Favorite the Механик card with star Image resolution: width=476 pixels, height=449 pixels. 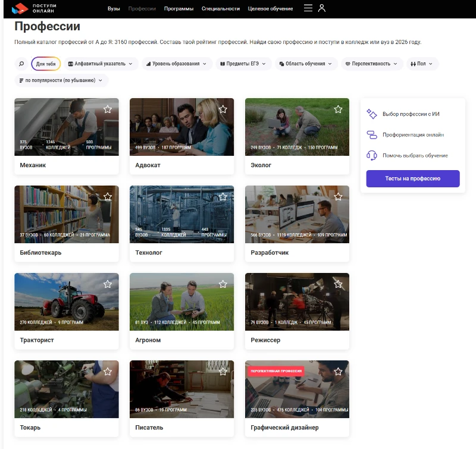108,109
